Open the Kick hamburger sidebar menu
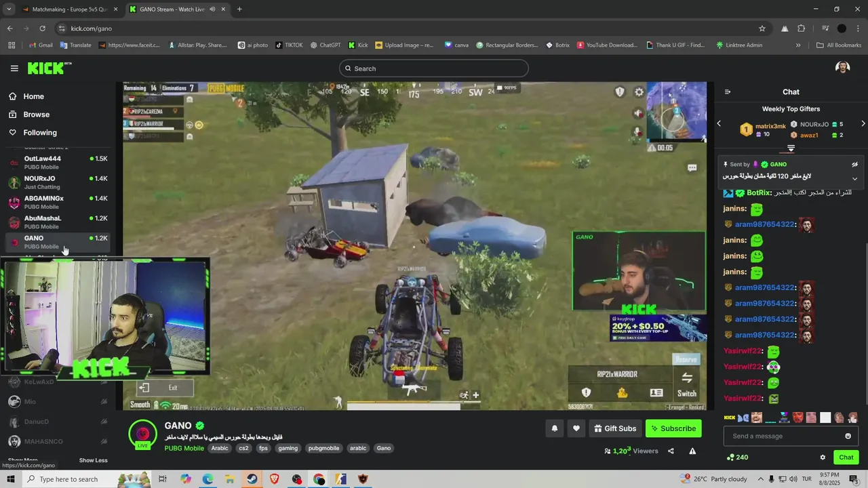Screen dimensions: 868x488 14,68
